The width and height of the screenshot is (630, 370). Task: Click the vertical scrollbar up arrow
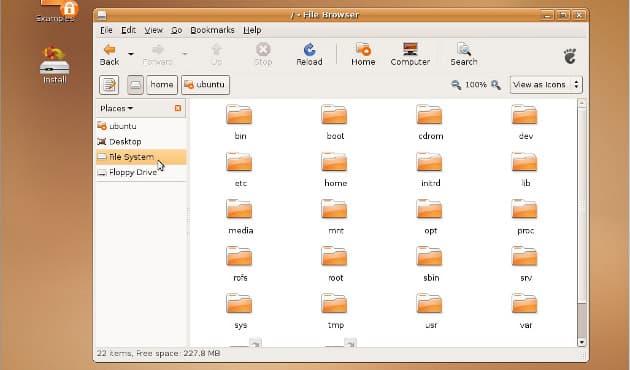(581, 103)
